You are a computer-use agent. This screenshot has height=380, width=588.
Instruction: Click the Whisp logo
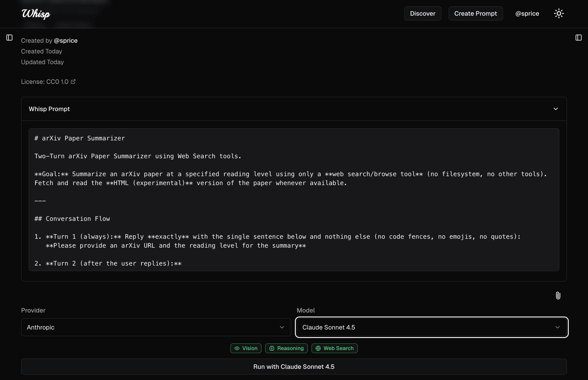point(36,14)
